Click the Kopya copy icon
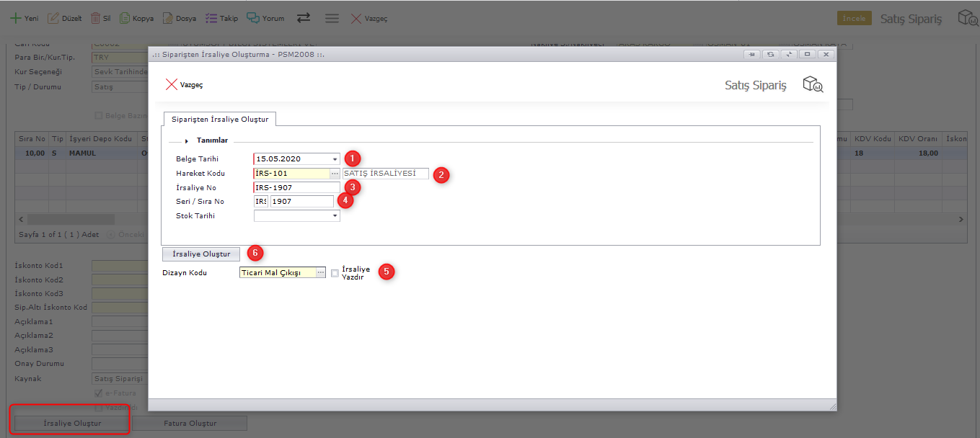This screenshot has width=980, height=438. click(125, 18)
